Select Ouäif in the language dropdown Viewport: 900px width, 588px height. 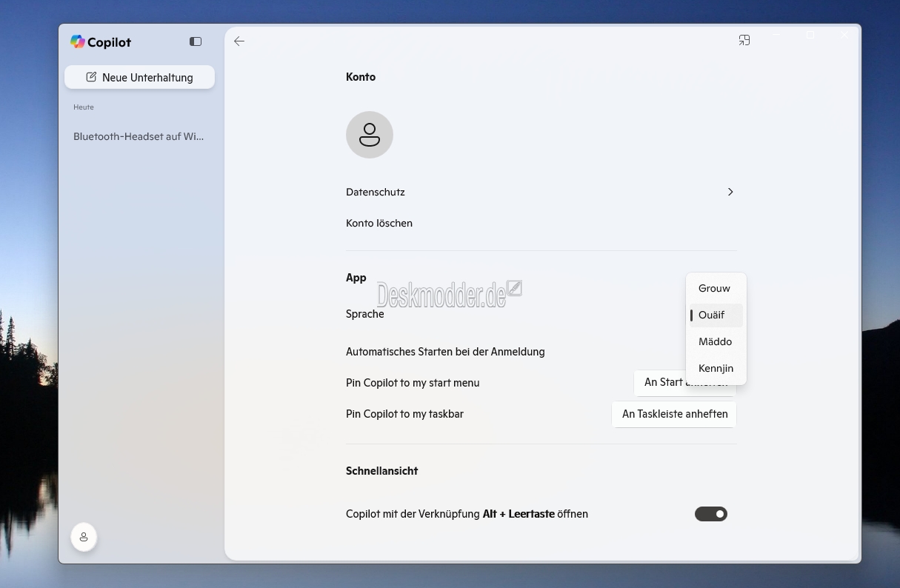(716, 315)
